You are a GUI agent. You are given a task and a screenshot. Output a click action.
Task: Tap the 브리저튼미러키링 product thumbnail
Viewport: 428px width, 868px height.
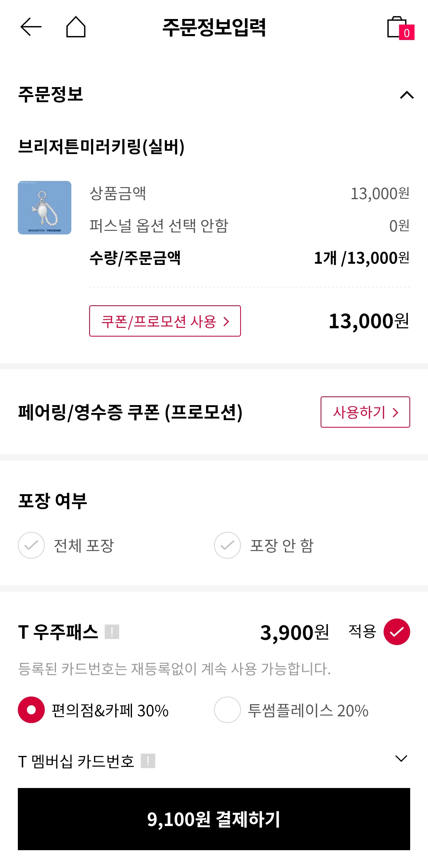click(x=45, y=208)
